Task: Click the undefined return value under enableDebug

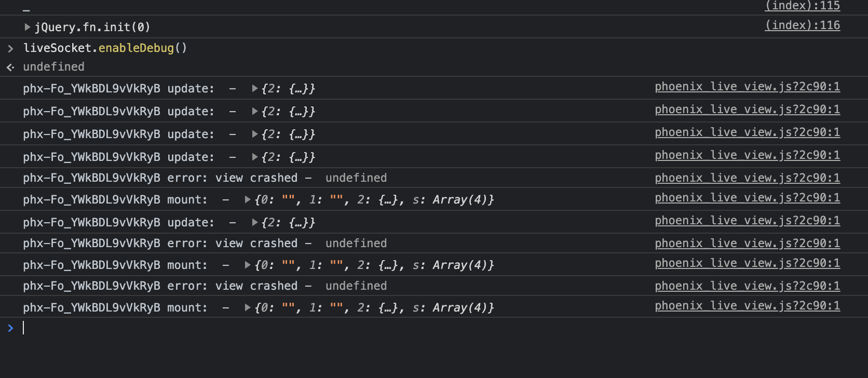Action: [53, 66]
